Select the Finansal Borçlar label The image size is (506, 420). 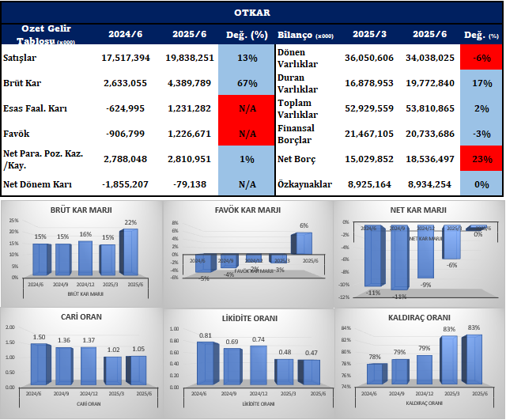(296, 134)
